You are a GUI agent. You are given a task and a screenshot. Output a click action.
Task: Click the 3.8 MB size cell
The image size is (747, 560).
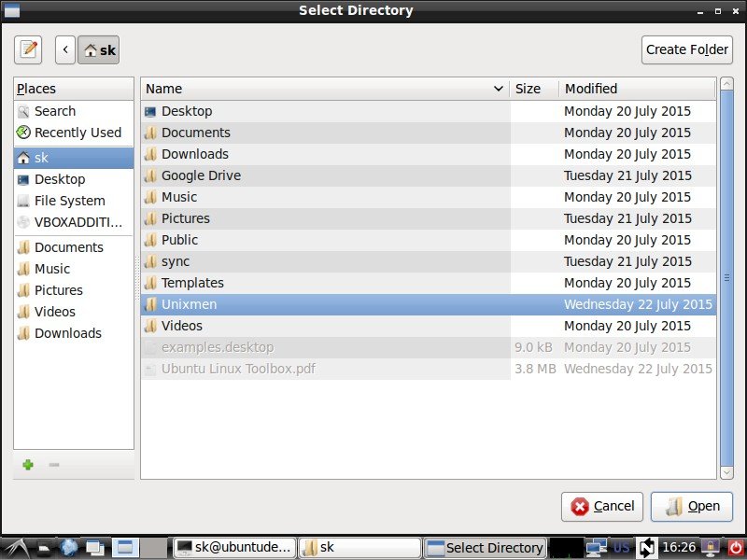click(535, 369)
